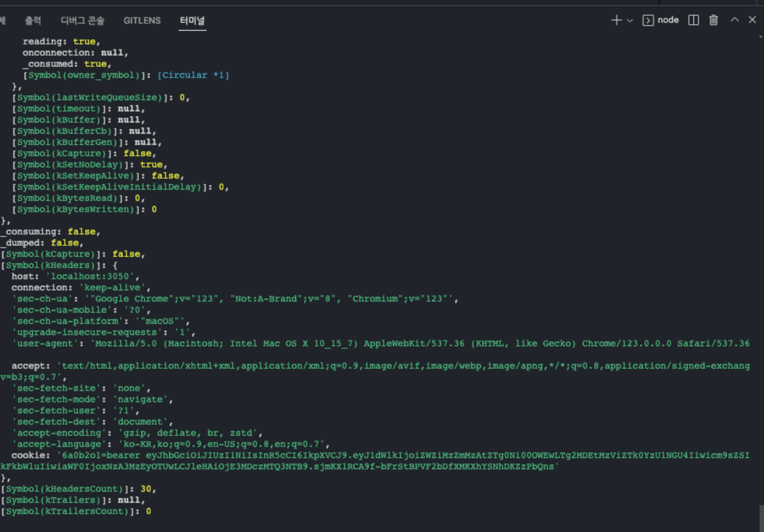Screen dimensions: 764x532
Task: Click the Symbol(owner_symbol) key
Action: 84,75
